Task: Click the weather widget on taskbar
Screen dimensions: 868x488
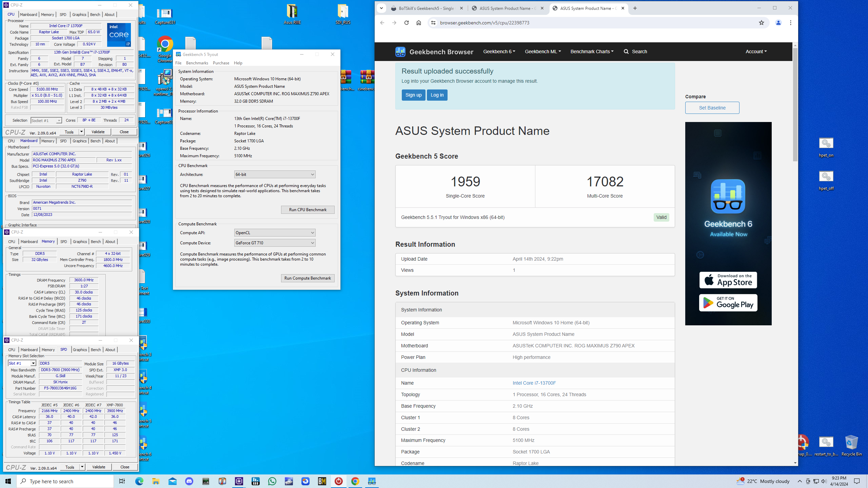Action: tap(763, 481)
